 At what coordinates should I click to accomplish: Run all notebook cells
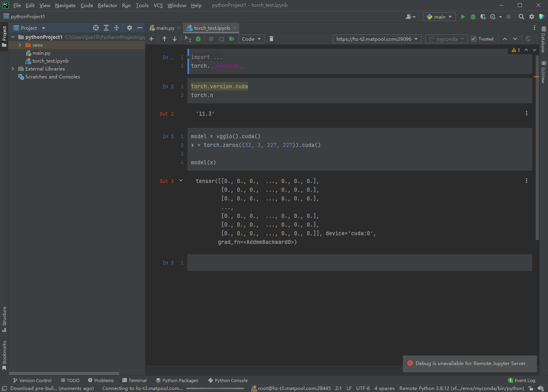point(232,39)
